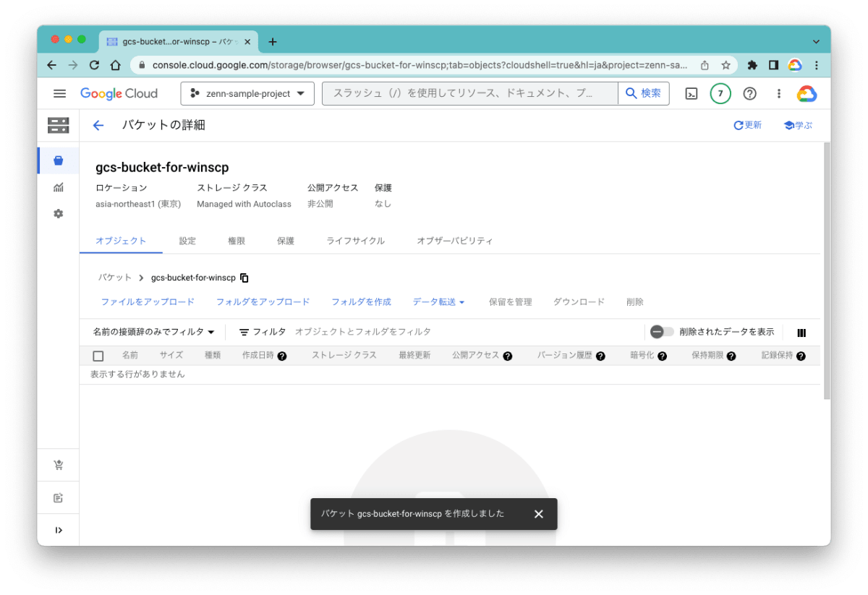Screen dimensions: 868x595
Task: Open the main navigation hamburger menu
Action: pos(60,93)
